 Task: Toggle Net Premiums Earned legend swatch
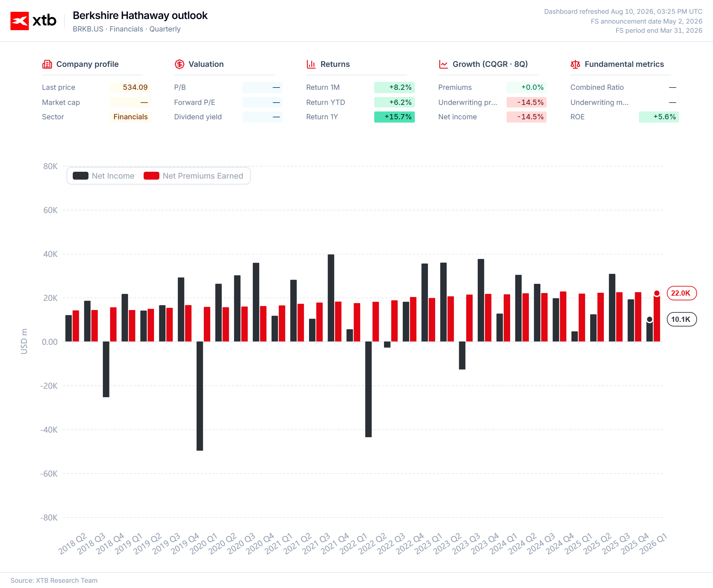pos(151,176)
